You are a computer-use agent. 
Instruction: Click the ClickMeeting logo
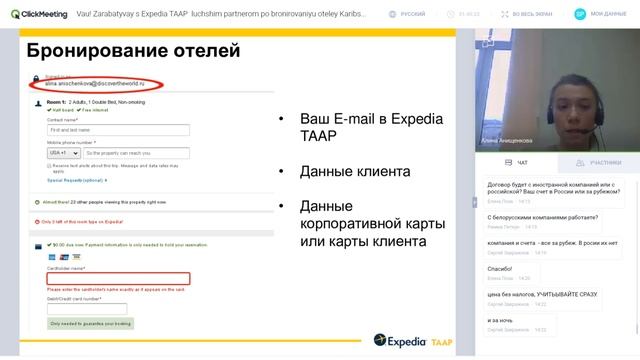point(39,14)
